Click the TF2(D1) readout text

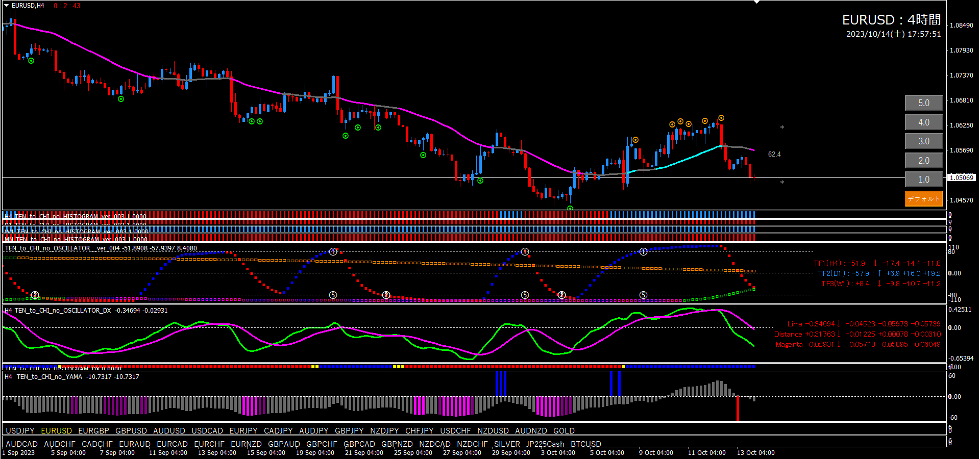click(x=879, y=273)
